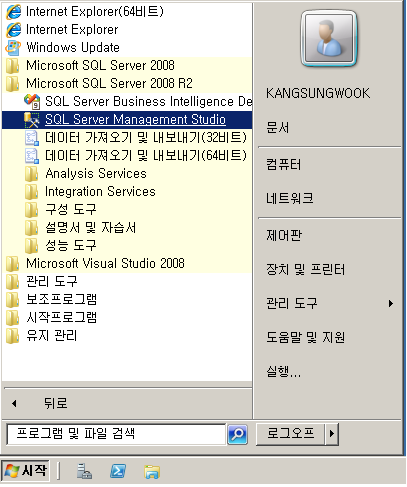This screenshot has width=407, height=487.
Task: Click SQL Server Business Intelligence icon
Action: (x=32, y=102)
